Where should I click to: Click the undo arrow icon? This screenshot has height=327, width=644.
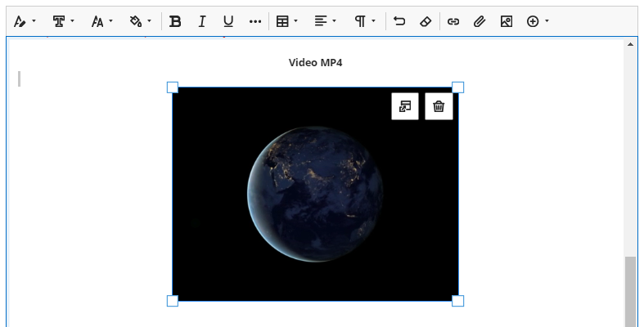pos(399,22)
